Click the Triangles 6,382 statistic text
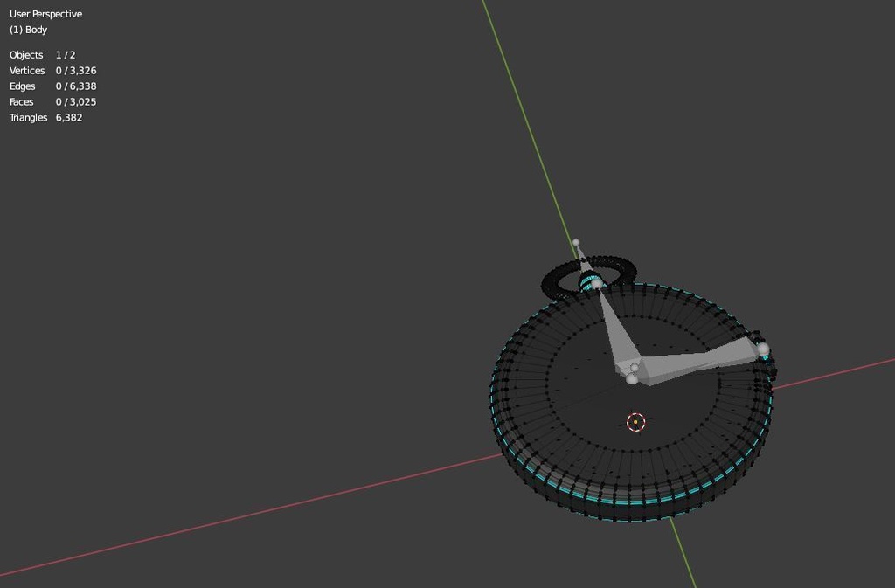 45,117
